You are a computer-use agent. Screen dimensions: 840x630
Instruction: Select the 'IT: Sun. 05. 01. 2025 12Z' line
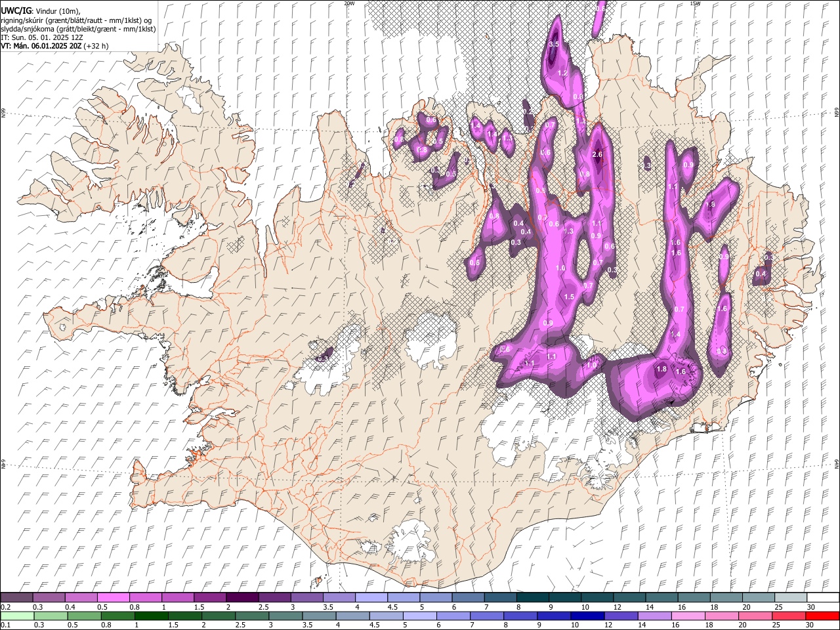pyautogui.click(x=42, y=37)
